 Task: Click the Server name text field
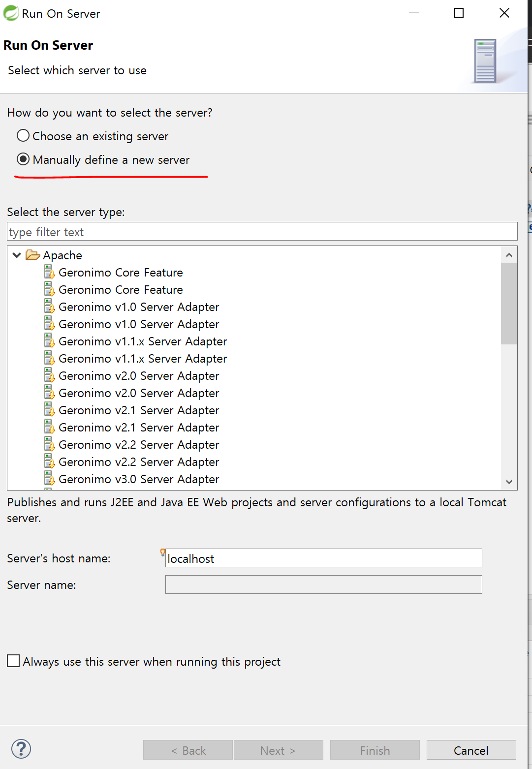[323, 584]
